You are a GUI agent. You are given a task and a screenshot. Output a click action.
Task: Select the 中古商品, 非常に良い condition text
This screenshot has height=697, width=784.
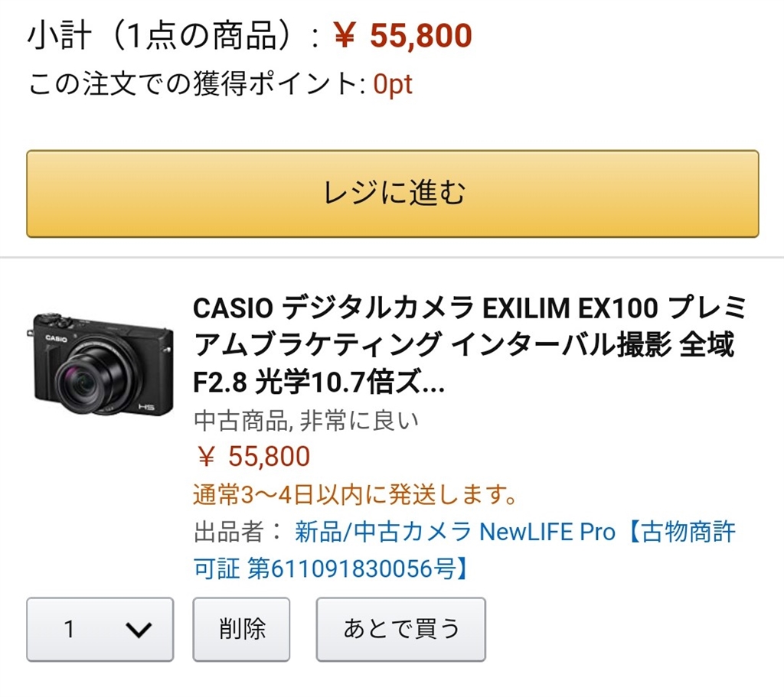coord(306,421)
